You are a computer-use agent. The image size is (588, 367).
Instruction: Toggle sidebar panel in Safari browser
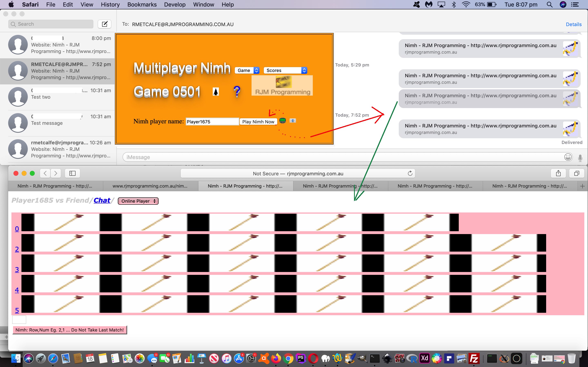(73, 173)
